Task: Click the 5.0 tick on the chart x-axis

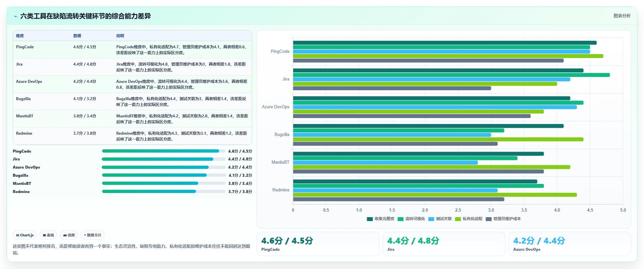Action: click(x=623, y=210)
